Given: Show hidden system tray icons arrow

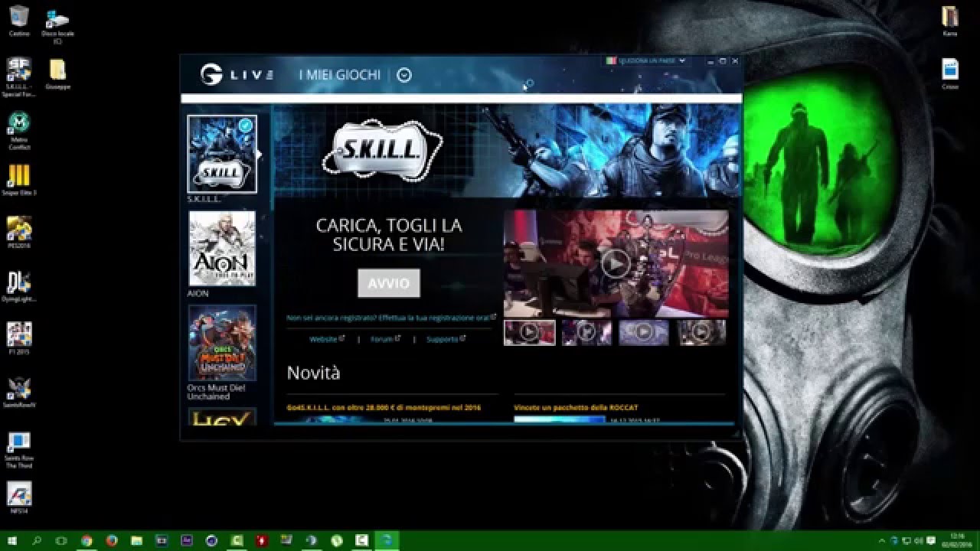Looking at the screenshot, I should pyautogui.click(x=882, y=540).
